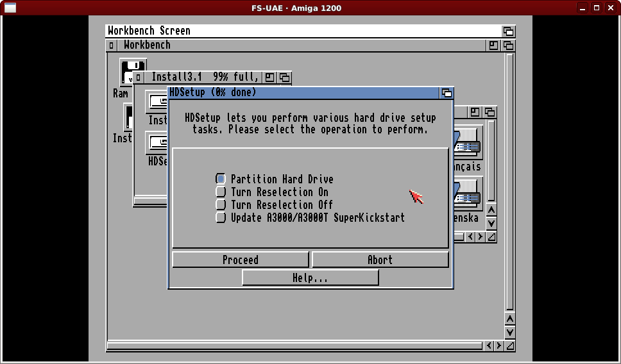Click Workbench window depth gadget
Screen dimensions: 621x364
pos(509,45)
